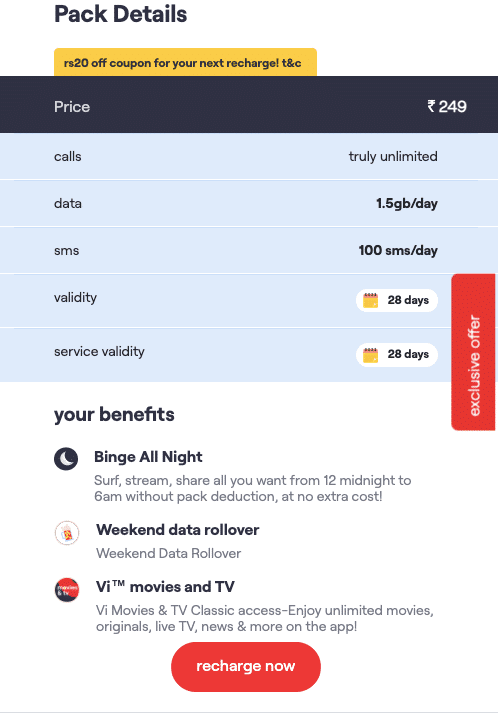The width and height of the screenshot is (498, 716).
Task: Click the Binge All Night moon icon
Action: tap(66, 458)
